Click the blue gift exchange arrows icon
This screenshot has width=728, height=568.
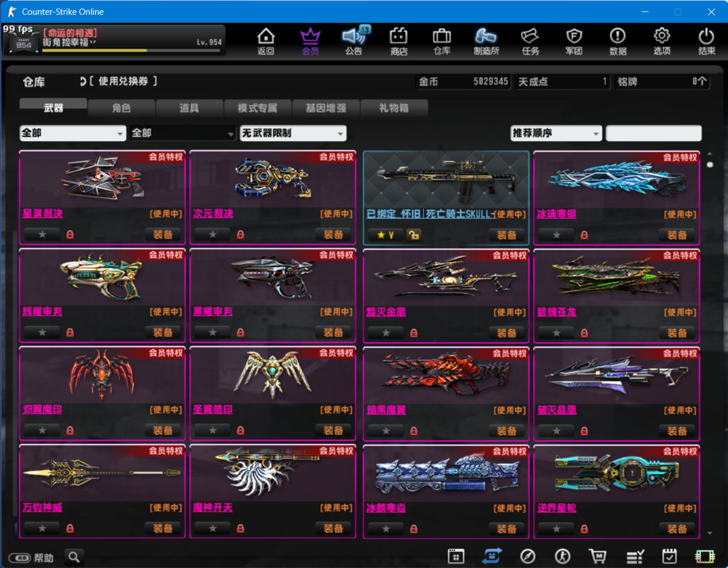[x=491, y=556]
